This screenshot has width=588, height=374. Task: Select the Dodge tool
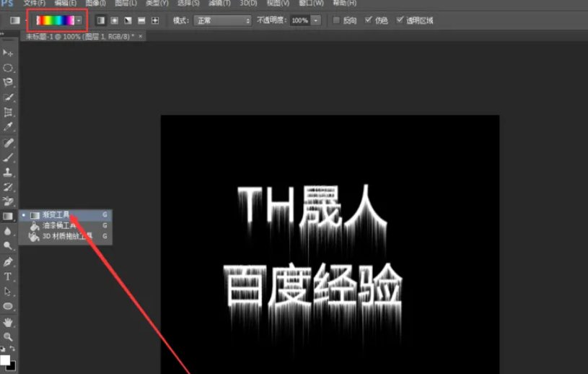(7, 245)
